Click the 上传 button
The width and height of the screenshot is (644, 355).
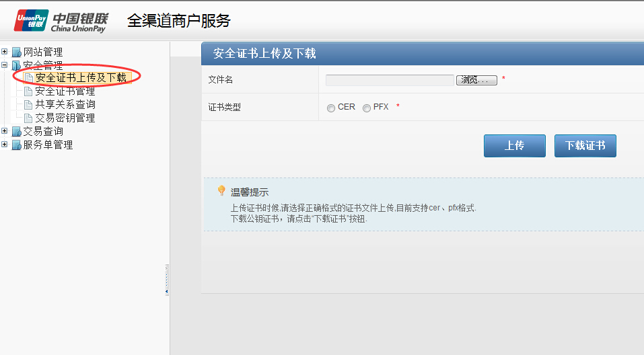click(x=514, y=146)
